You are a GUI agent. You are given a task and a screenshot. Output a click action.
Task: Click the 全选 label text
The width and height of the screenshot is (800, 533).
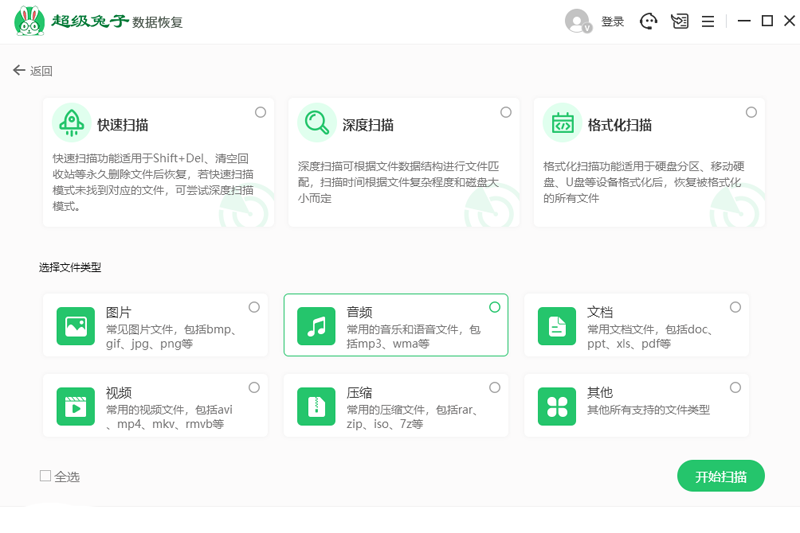(67, 477)
